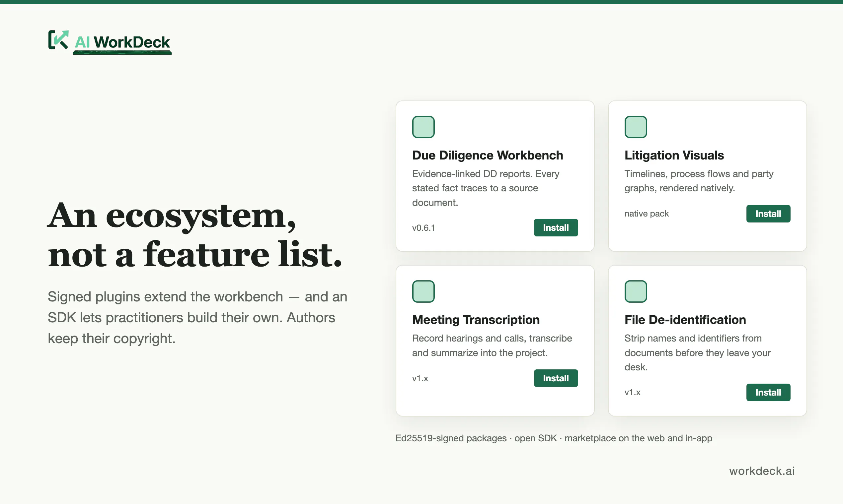Click the v1.x label under Meeting Transcription
843x504 pixels.
(x=420, y=378)
